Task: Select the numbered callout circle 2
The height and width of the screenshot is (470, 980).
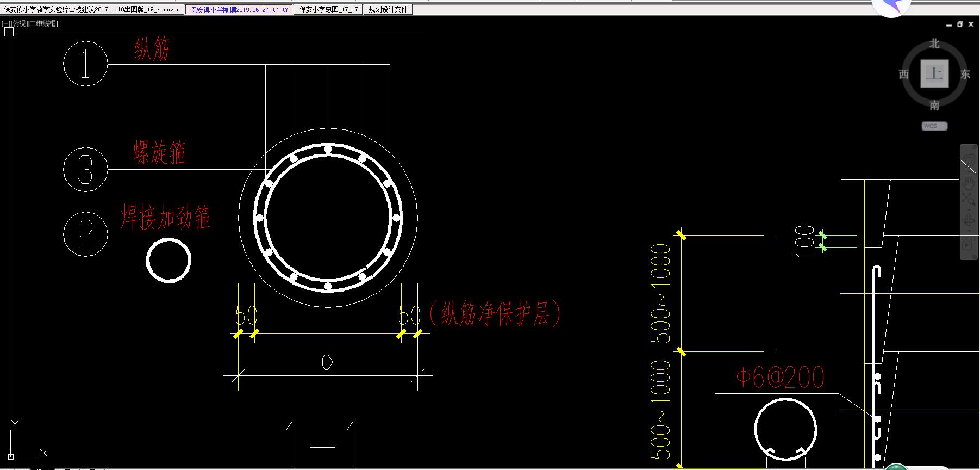Action: tap(85, 234)
